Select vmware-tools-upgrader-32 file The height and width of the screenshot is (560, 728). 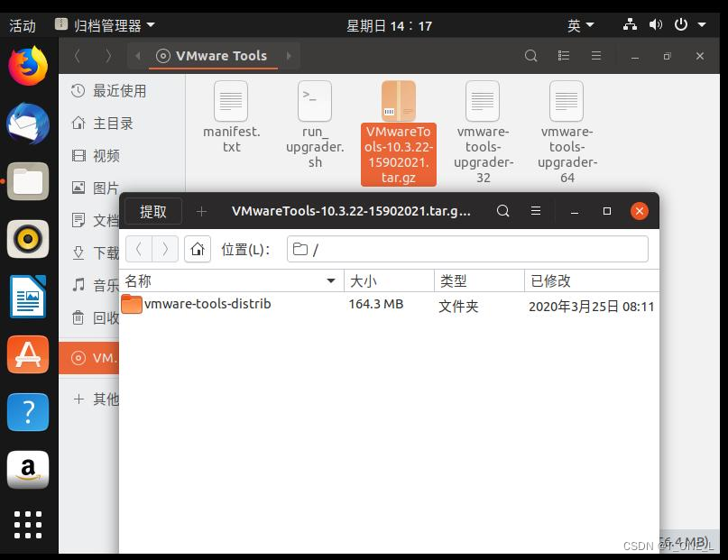[x=483, y=133]
